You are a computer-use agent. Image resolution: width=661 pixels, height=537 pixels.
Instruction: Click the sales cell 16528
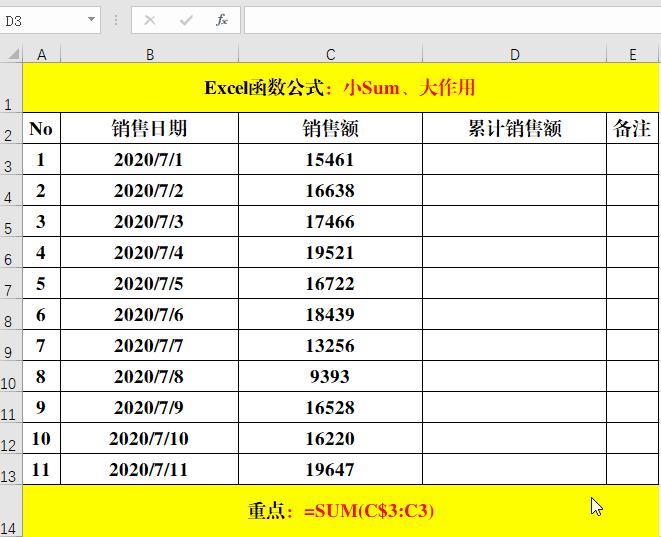[330, 407]
